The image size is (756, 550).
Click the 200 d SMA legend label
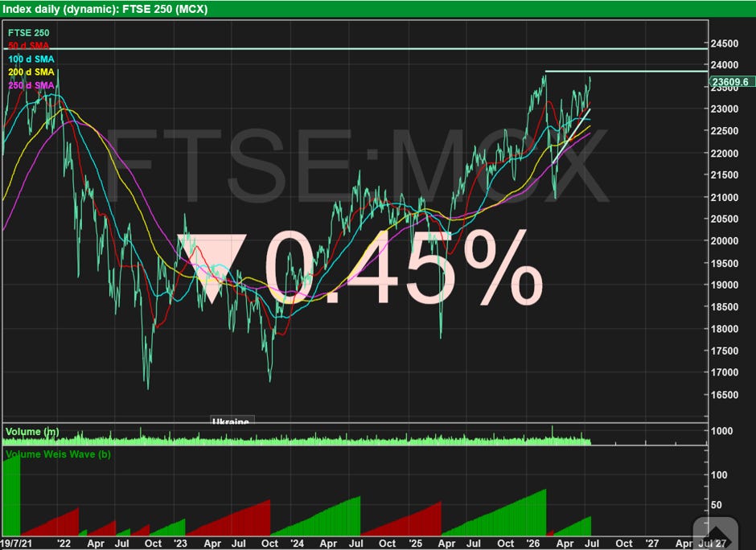point(31,72)
